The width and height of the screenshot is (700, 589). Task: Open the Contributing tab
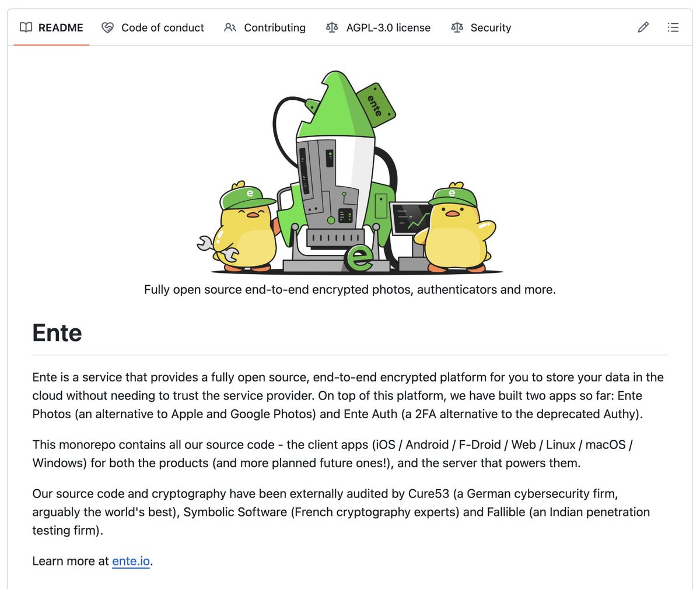pyautogui.click(x=265, y=27)
